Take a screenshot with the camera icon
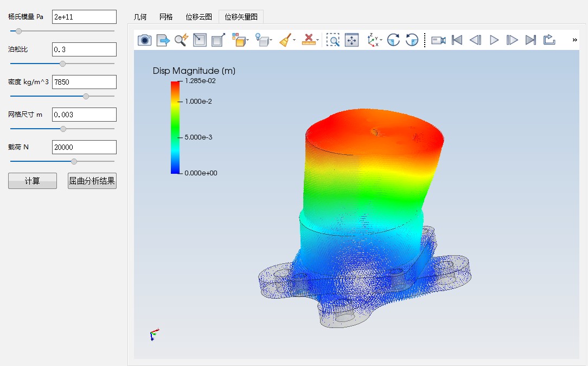 (x=144, y=40)
